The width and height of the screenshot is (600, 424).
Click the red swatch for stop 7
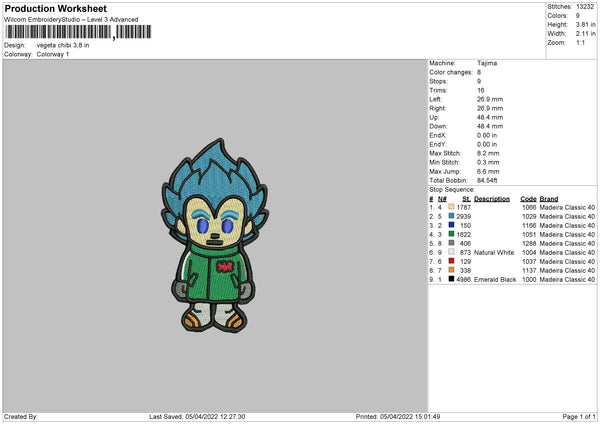pos(452,261)
